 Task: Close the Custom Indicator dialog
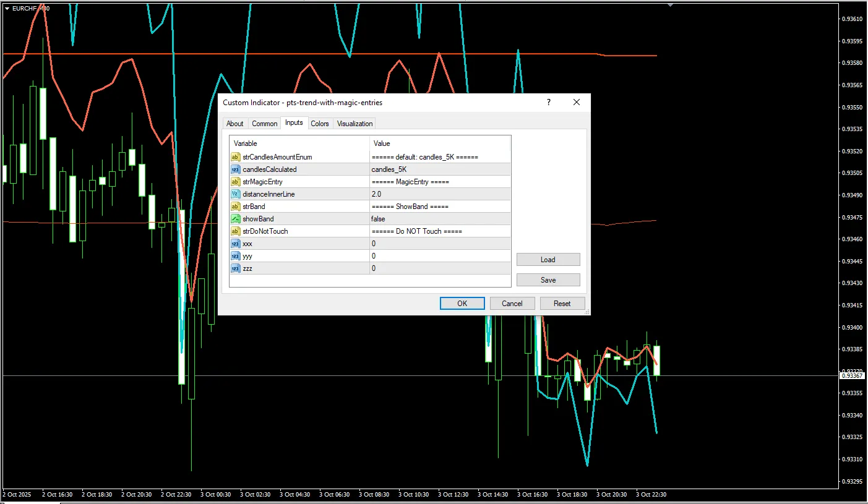(x=577, y=103)
